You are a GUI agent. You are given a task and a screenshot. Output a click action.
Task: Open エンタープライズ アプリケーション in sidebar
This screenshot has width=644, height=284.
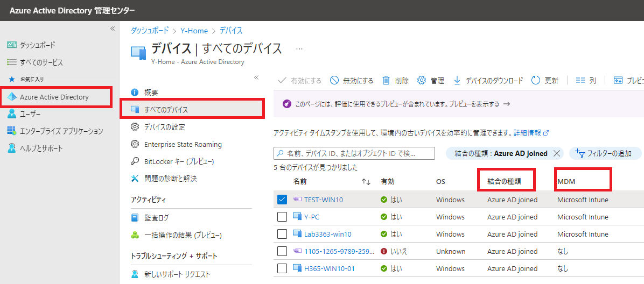(61, 131)
